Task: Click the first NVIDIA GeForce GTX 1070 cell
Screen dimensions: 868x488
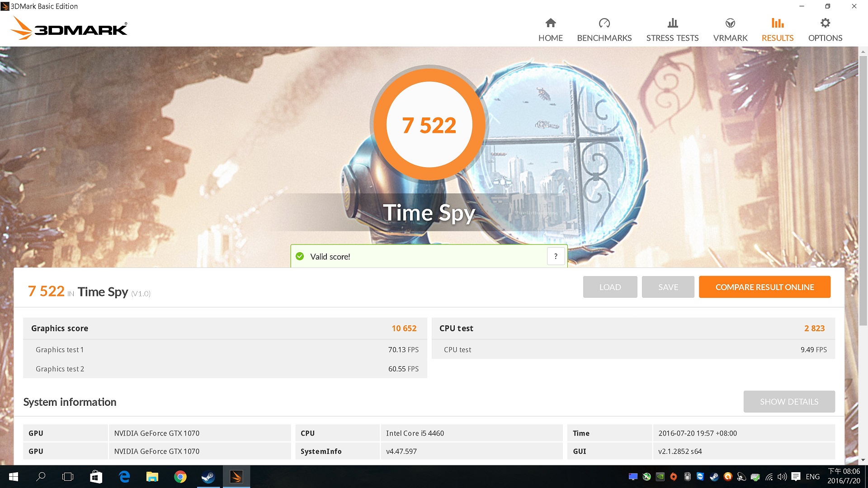Action: pos(199,433)
